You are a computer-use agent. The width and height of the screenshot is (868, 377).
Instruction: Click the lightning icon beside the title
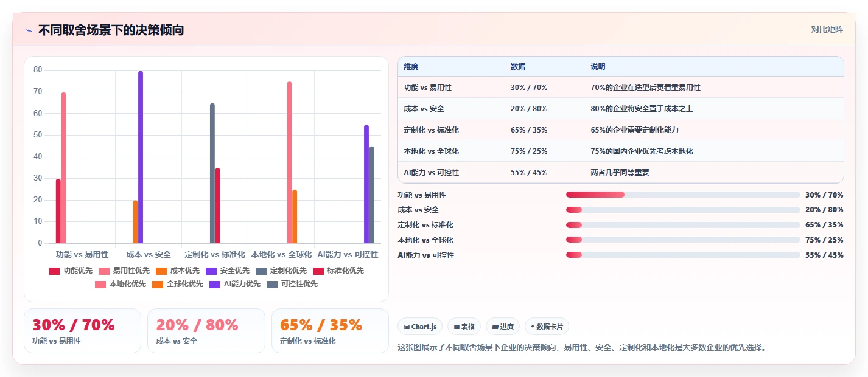click(x=29, y=30)
